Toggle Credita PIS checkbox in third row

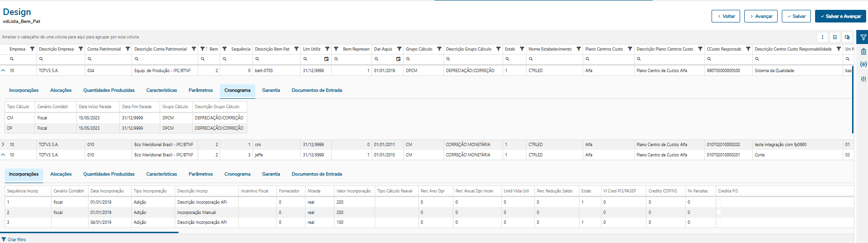point(719,222)
